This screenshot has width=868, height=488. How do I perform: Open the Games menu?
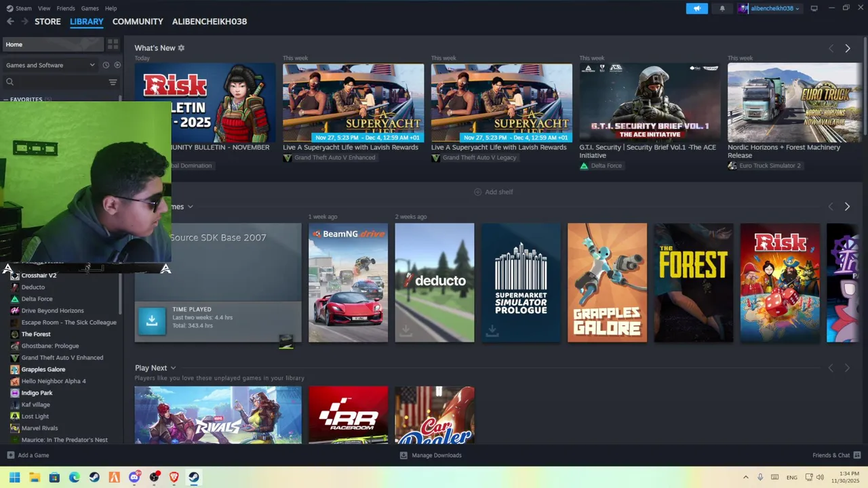90,8
